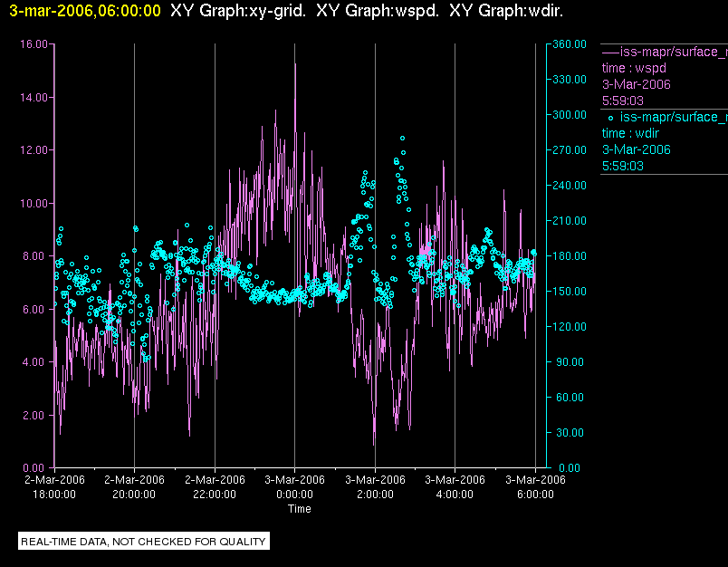This screenshot has width=728, height=567.
Task: Click the 2-Mar-2006 20:00:00 axis tick label
Action: (x=134, y=486)
